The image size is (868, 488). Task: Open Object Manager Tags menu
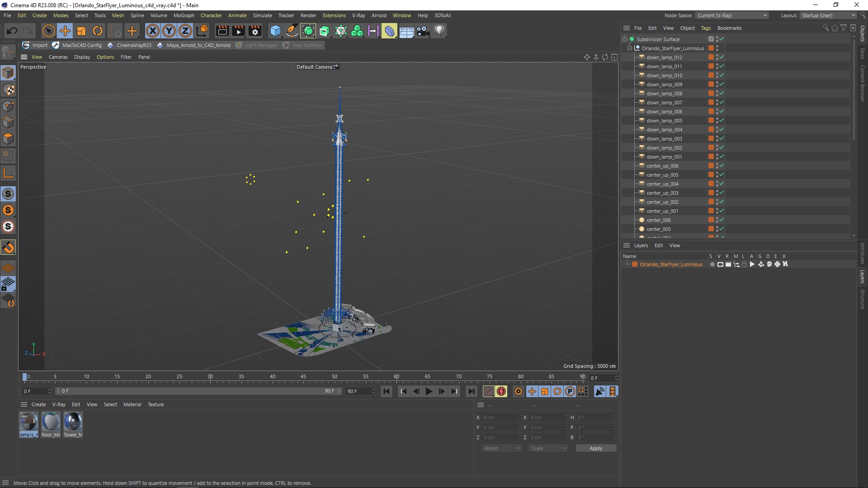706,28
